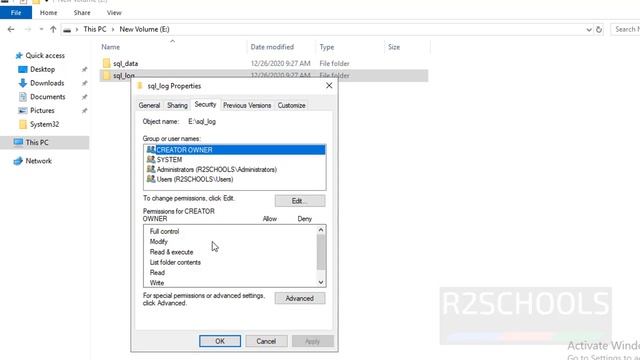
Task: Sort by the Name column header
Action: 111,47
